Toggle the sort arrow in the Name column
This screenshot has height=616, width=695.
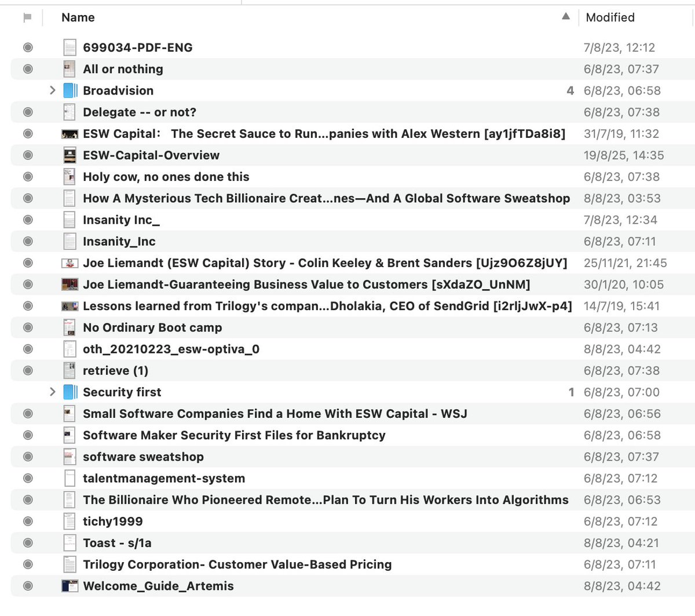[566, 17]
